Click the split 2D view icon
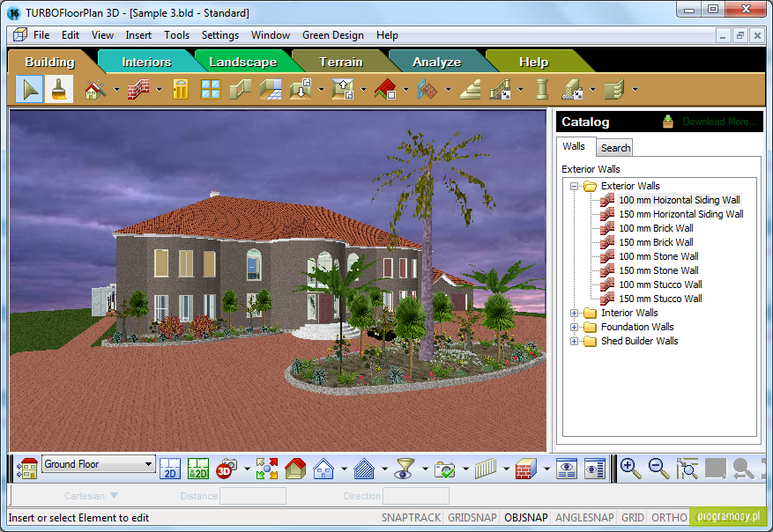 (198, 468)
